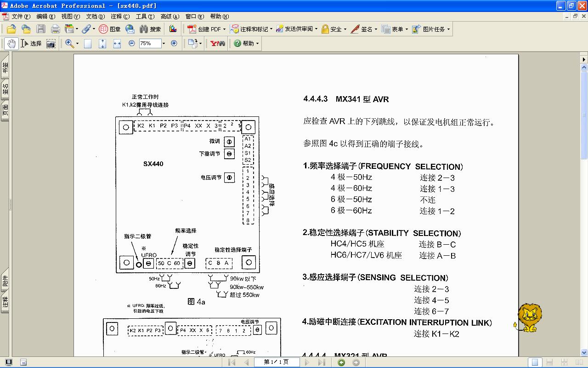Click the zoom in plus button

click(x=174, y=43)
